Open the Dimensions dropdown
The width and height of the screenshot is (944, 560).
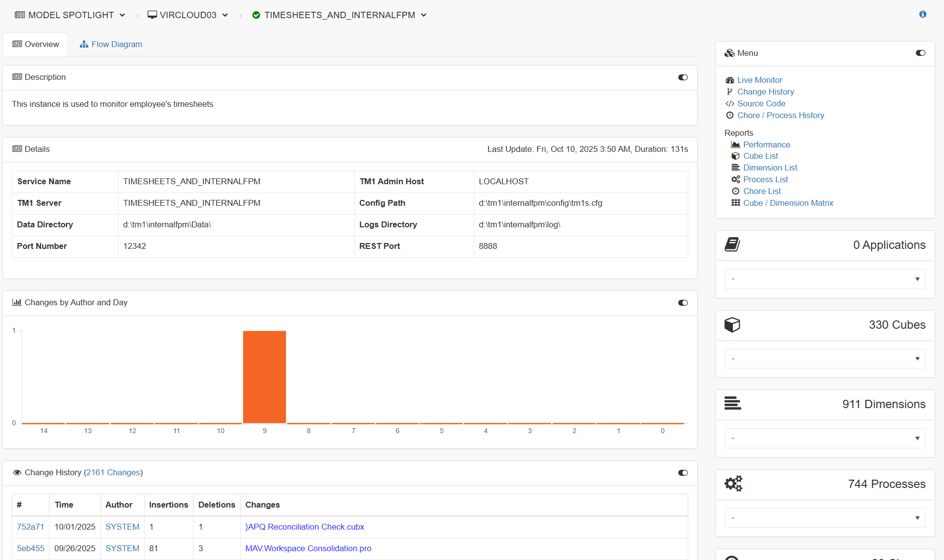(x=825, y=438)
